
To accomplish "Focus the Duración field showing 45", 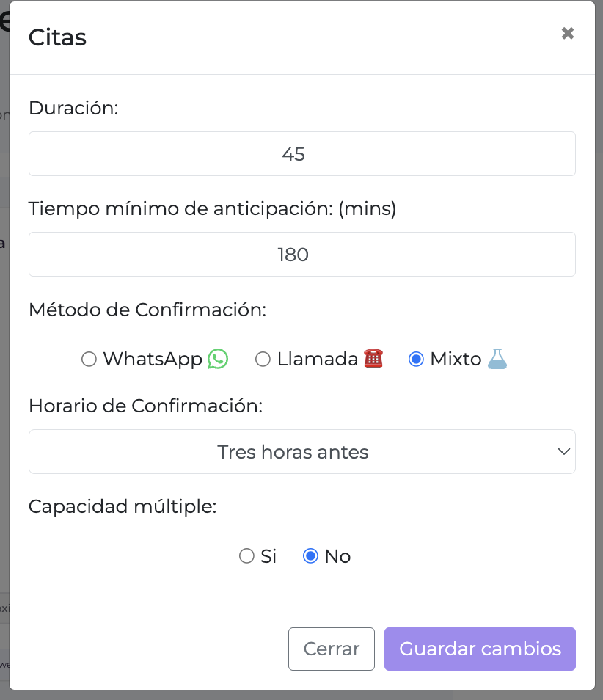I will point(302,153).
